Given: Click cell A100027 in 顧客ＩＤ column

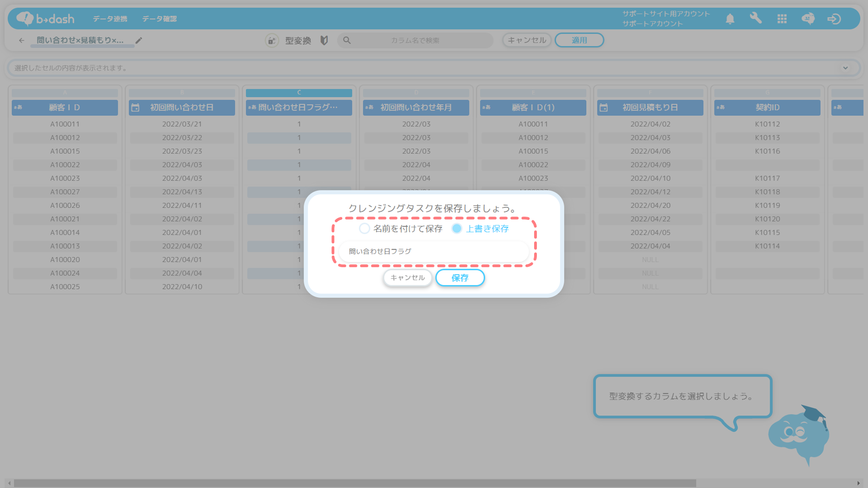Looking at the screenshot, I should (x=65, y=192).
